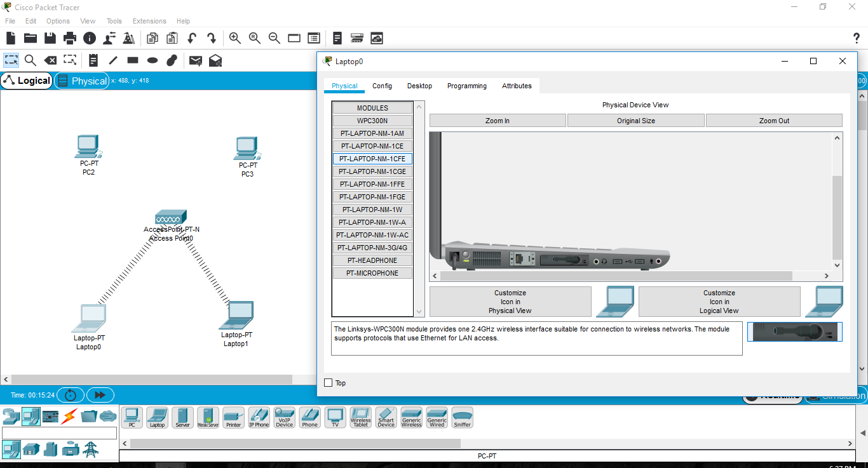Select PT-LAPTOP-NM-1CFE module
The image size is (868, 468).
point(372,159)
